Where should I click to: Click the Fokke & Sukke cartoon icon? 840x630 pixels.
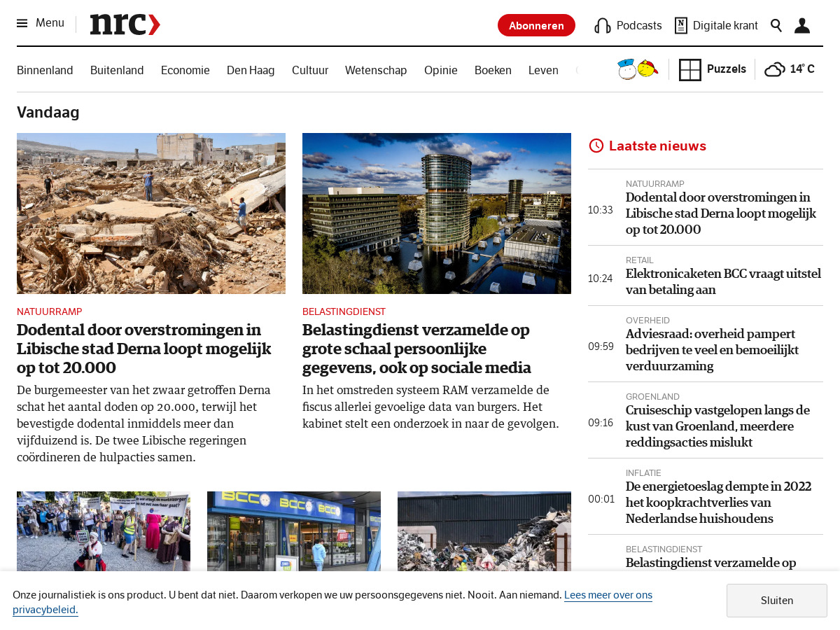tap(637, 69)
